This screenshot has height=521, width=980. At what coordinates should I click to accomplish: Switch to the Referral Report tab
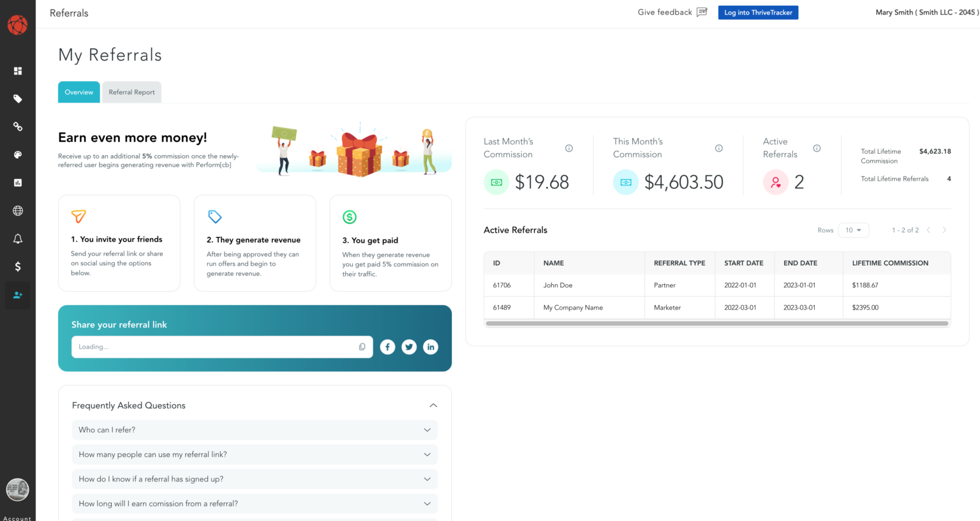pos(131,92)
